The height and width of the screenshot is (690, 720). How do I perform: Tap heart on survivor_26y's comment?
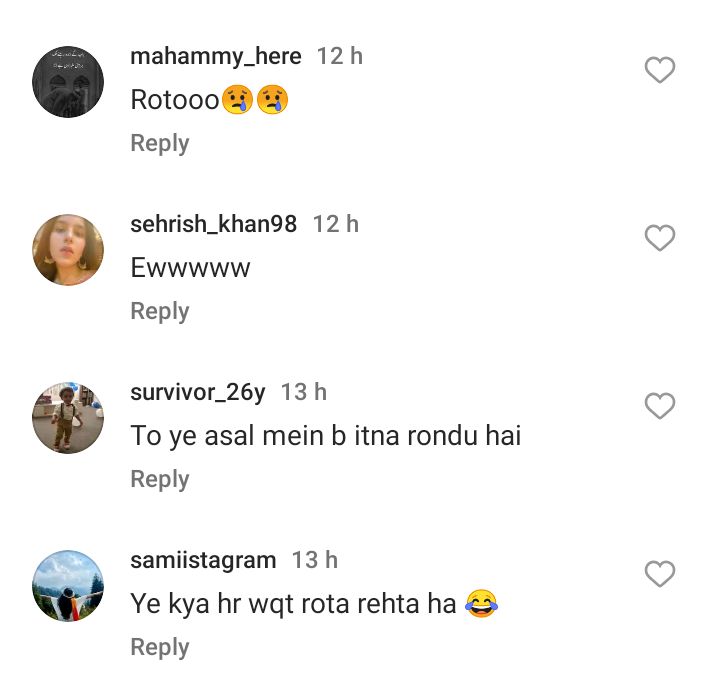coord(659,406)
